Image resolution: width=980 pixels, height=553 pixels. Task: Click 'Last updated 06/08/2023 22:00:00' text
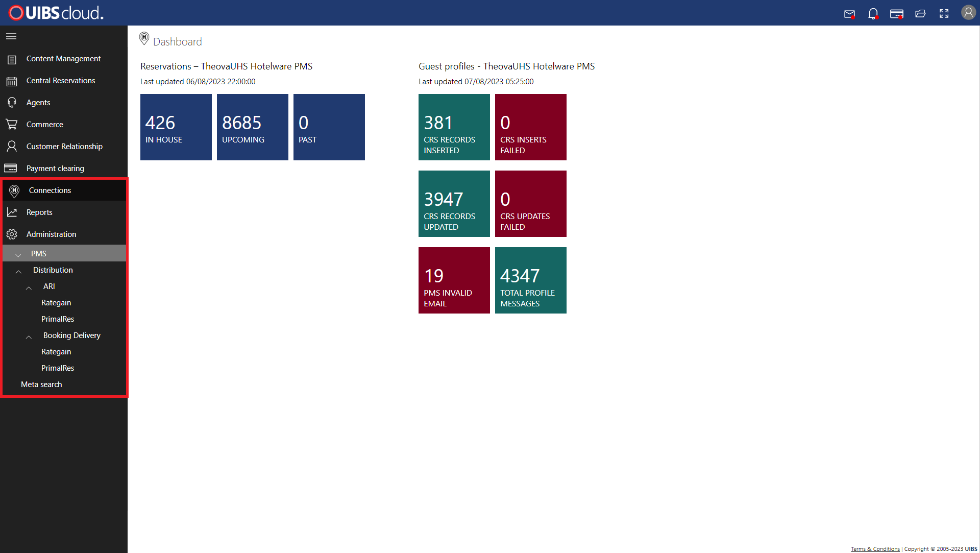pos(198,82)
